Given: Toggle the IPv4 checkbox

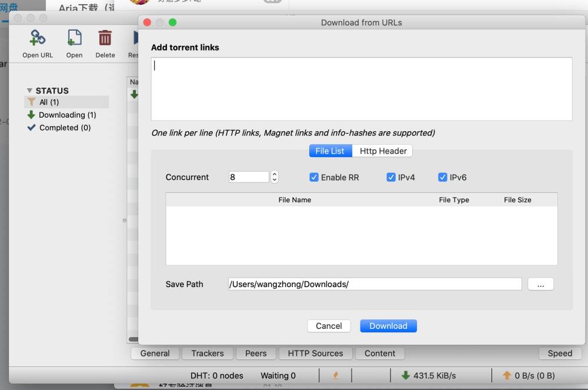Looking at the screenshot, I should (x=391, y=177).
